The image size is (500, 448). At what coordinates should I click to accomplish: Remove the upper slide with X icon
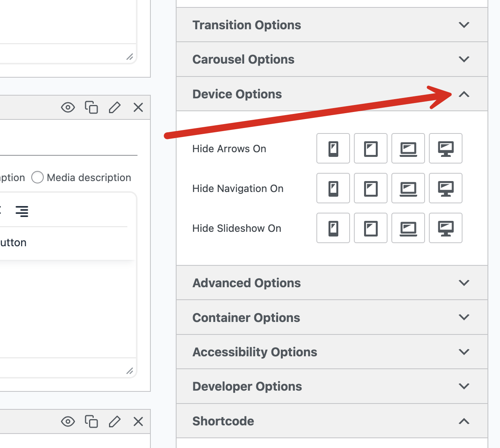pos(138,107)
